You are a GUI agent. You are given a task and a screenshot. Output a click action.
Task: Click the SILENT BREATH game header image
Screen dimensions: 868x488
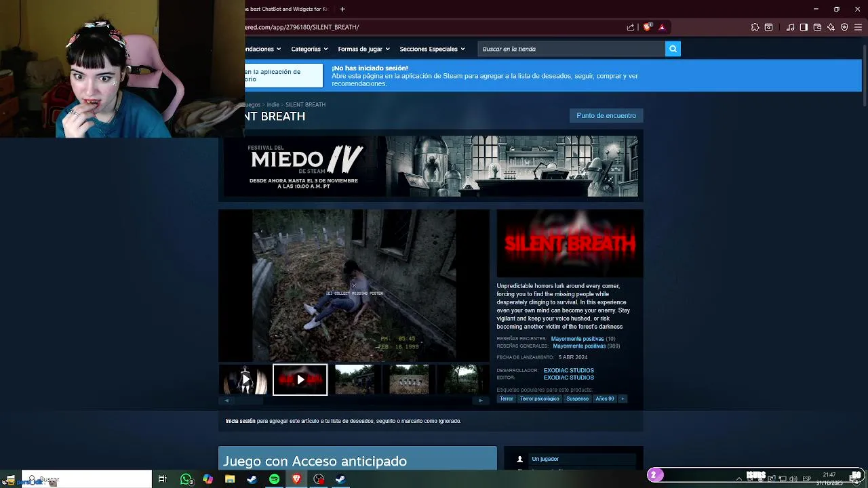(x=570, y=243)
